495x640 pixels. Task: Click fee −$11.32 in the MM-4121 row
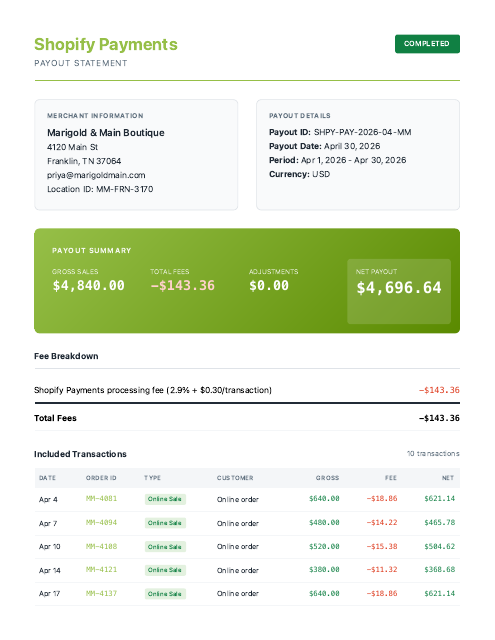point(382,569)
